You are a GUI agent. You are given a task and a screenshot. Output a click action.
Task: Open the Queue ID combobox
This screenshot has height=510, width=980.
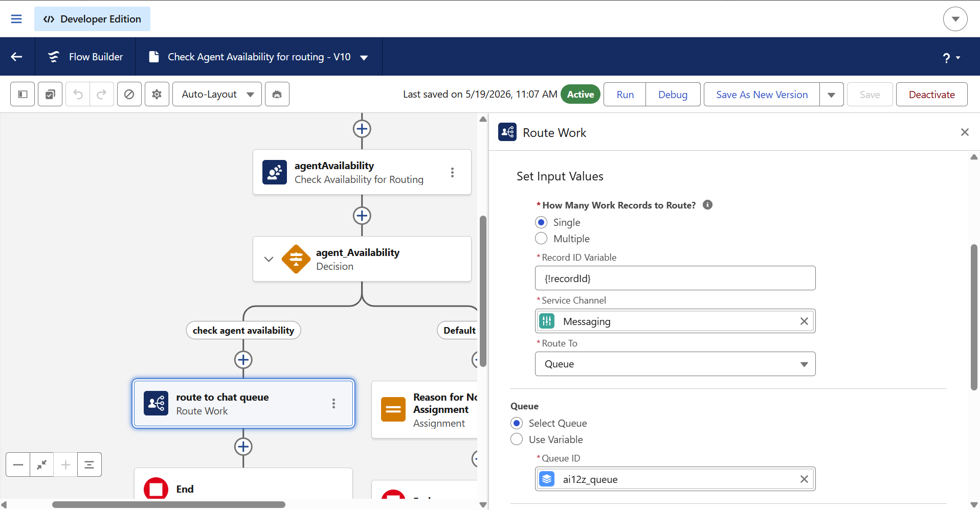pyautogui.click(x=675, y=479)
